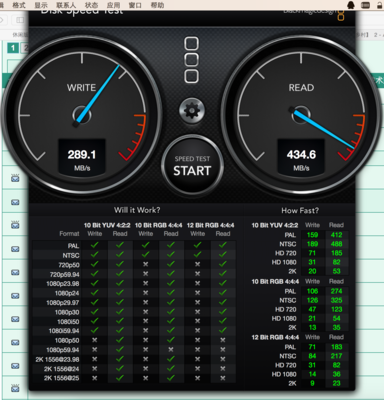Open the 格式 menu
This screenshot has width=384, height=400.
(x=19, y=5)
